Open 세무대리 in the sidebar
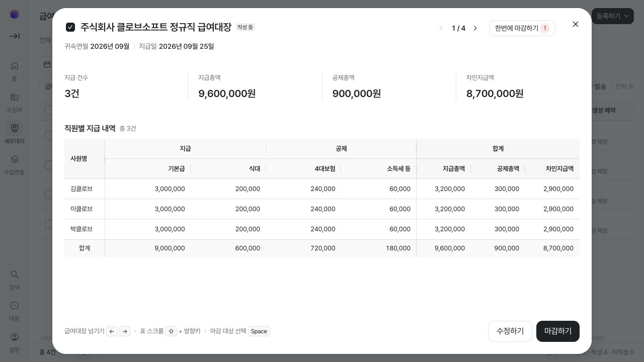The height and width of the screenshot is (362, 644). tap(15, 133)
